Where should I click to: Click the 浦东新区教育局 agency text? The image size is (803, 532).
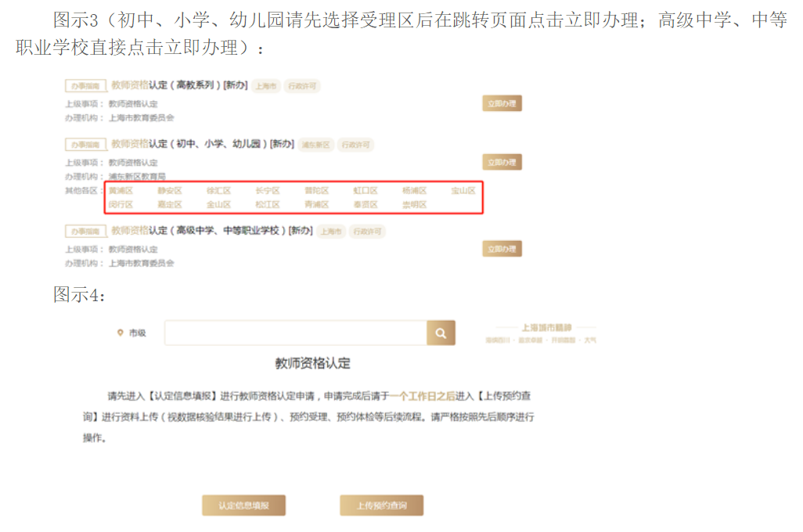pyautogui.click(x=137, y=176)
